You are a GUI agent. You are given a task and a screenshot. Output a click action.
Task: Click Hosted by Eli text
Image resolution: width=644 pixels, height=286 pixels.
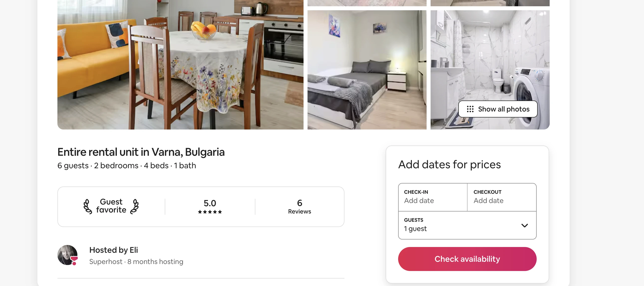[x=114, y=250]
